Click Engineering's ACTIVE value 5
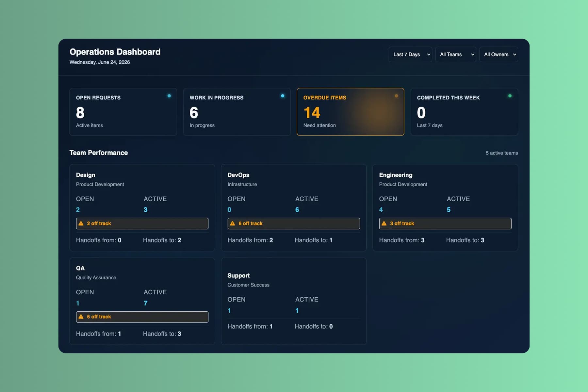 (449, 210)
